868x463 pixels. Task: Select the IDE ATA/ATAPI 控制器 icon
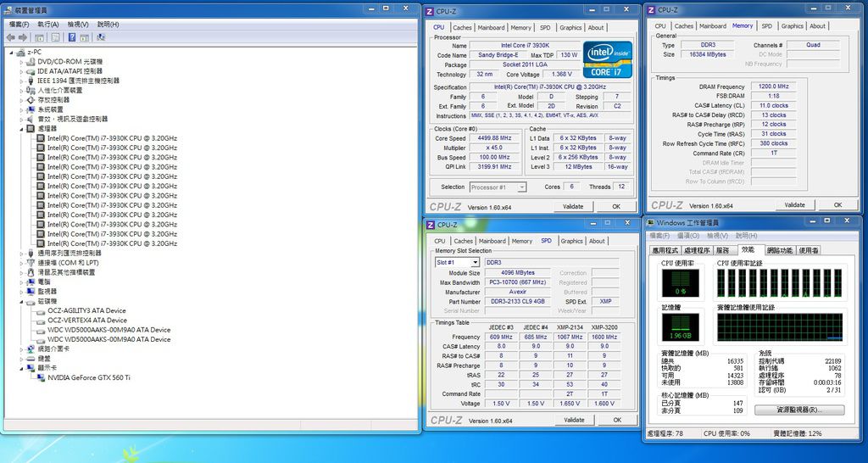[31, 71]
